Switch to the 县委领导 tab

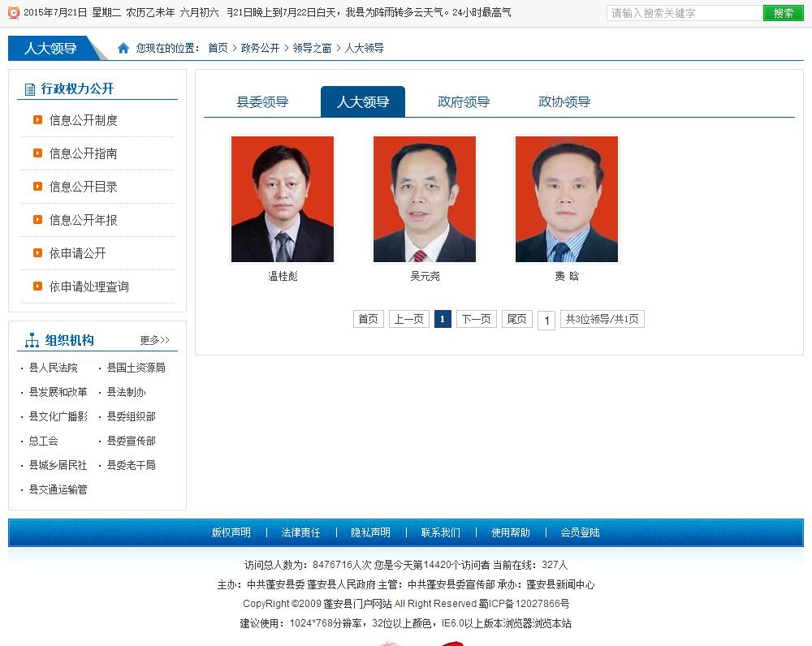[x=262, y=102]
